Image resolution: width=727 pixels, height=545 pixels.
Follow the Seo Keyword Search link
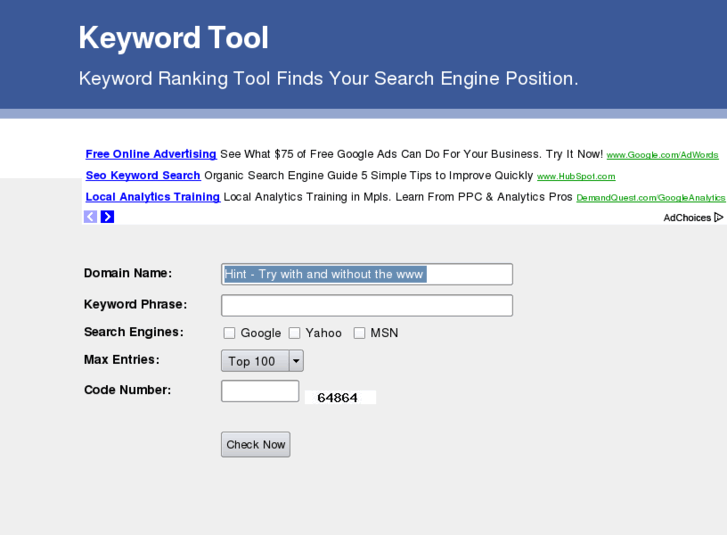[143, 176]
